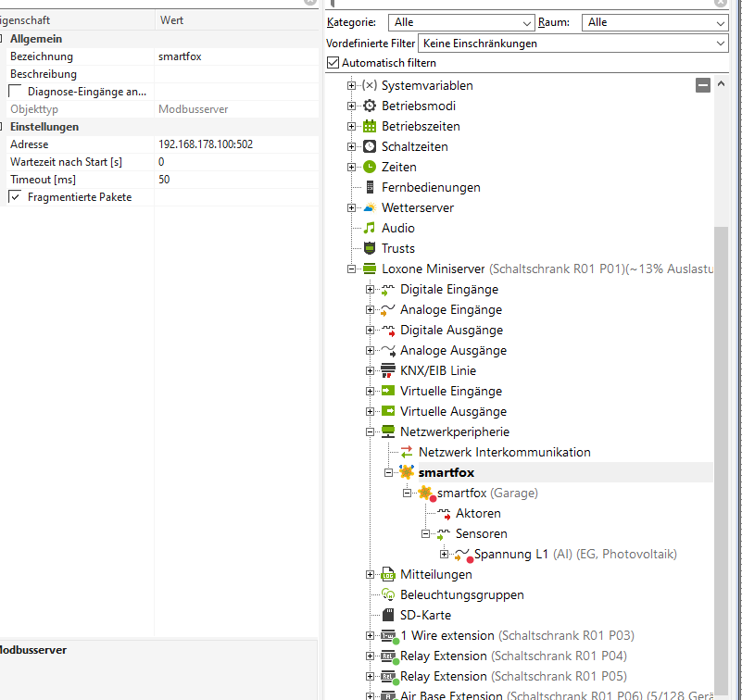Click the Analoge Eingänge icon
This screenshot has width=742, height=700.
pyautogui.click(x=388, y=310)
